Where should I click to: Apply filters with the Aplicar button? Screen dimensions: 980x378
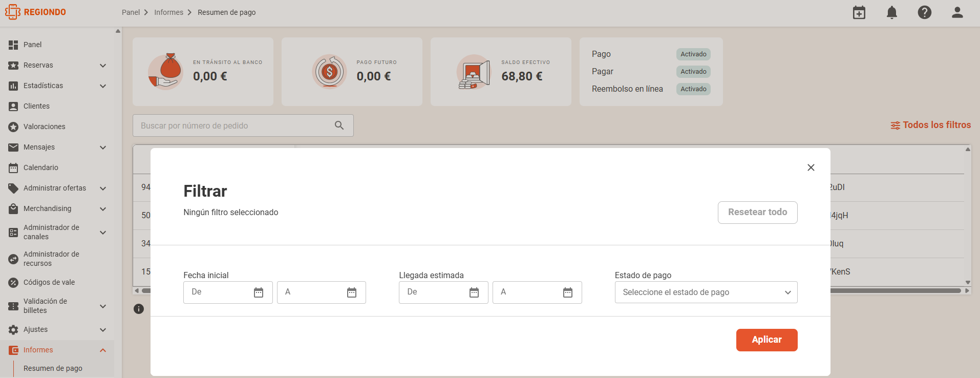[x=766, y=340]
